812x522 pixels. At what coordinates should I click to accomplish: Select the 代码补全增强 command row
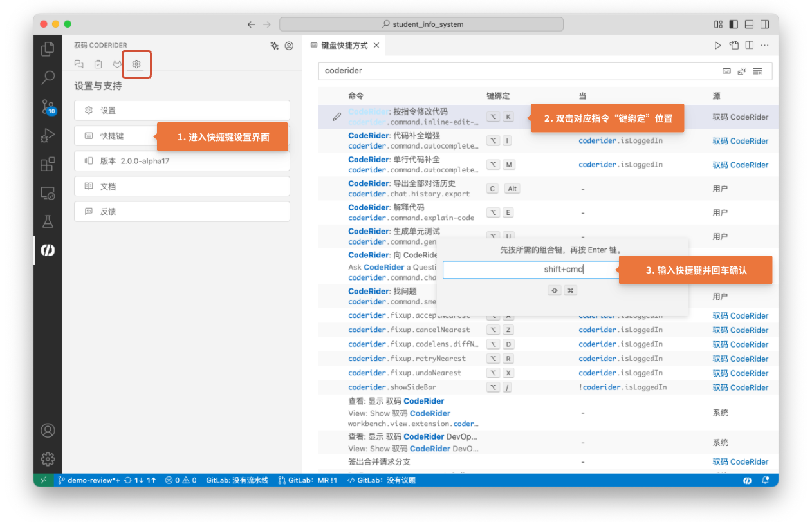tap(548, 141)
